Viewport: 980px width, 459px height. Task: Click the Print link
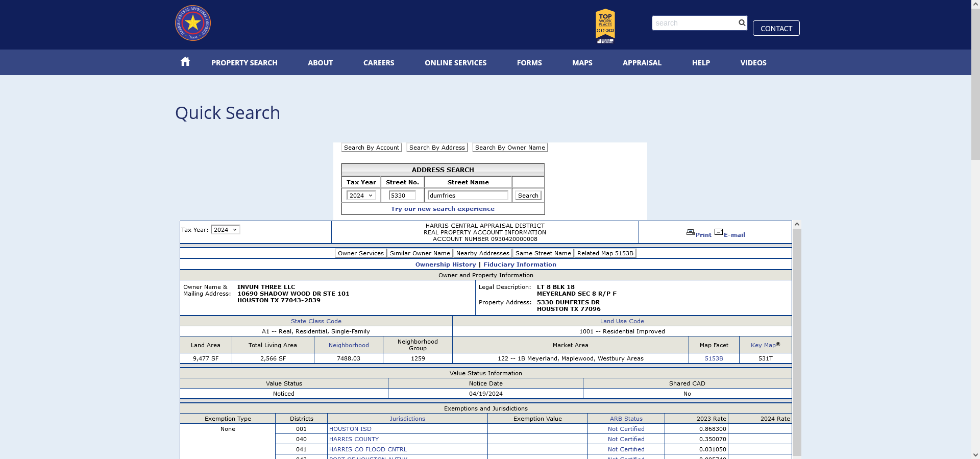coord(703,235)
